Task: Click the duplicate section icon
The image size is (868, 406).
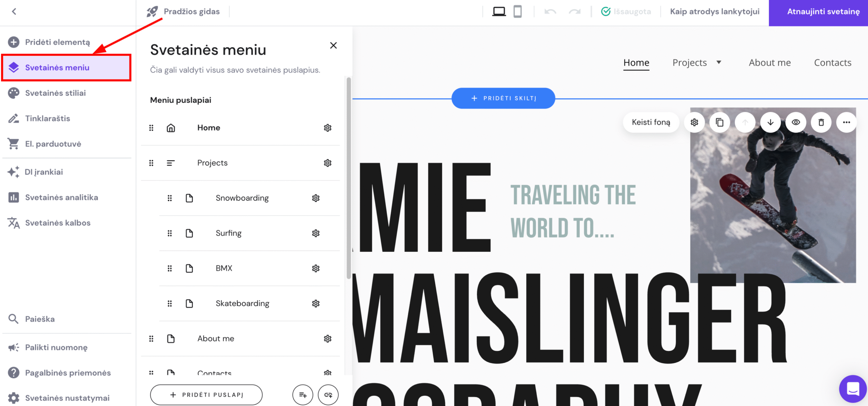Action: pyautogui.click(x=719, y=122)
